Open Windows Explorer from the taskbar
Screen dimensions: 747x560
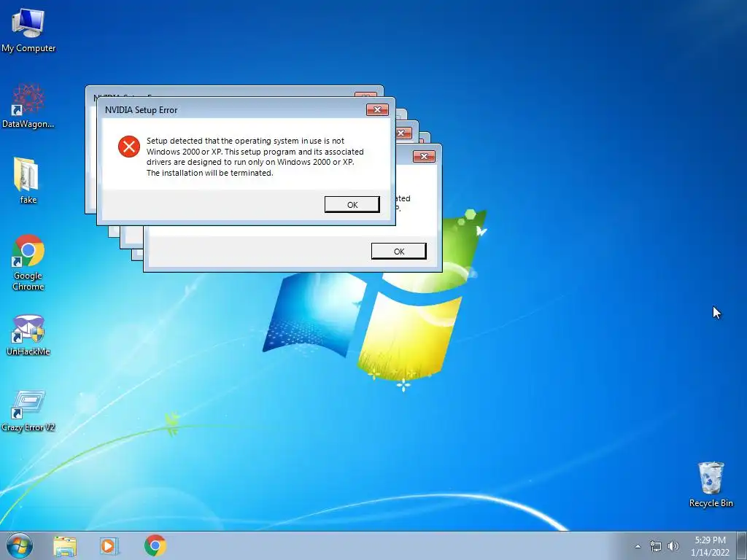pyautogui.click(x=65, y=545)
